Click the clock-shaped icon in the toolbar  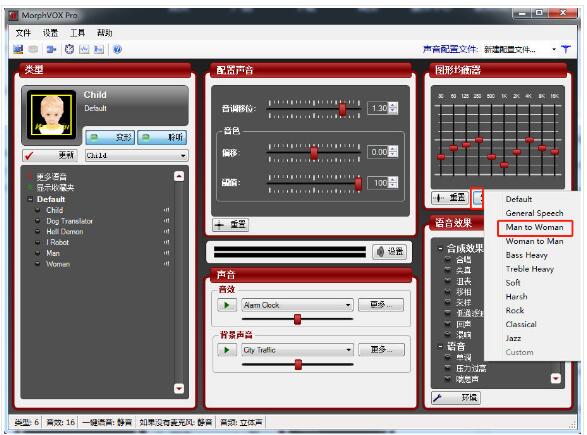click(x=70, y=49)
